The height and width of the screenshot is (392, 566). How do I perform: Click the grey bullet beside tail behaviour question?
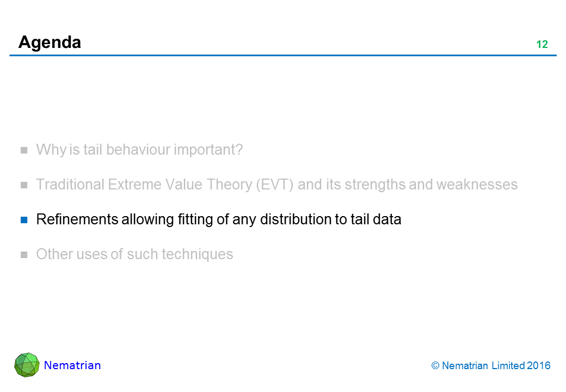tap(24, 150)
